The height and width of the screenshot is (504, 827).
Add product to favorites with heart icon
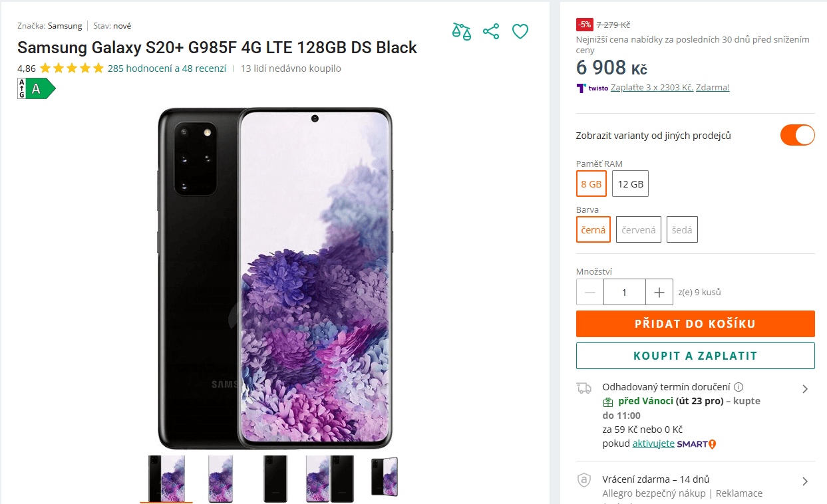tap(520, 31)
